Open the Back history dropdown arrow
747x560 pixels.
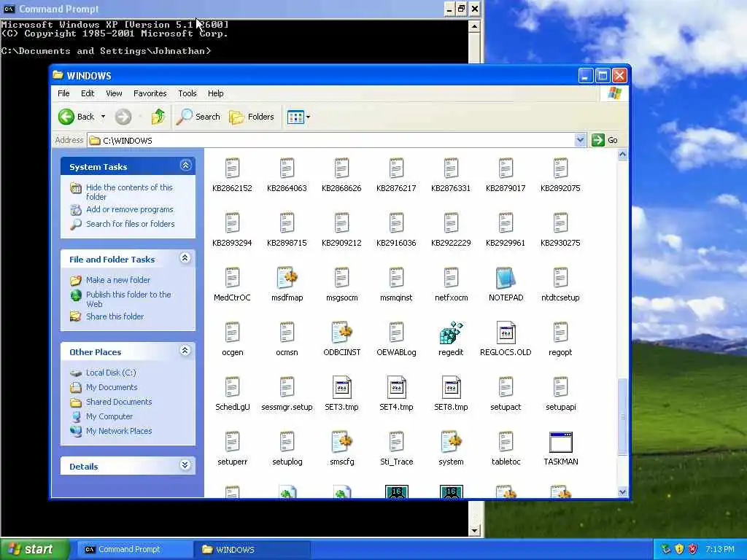point(103,117)
